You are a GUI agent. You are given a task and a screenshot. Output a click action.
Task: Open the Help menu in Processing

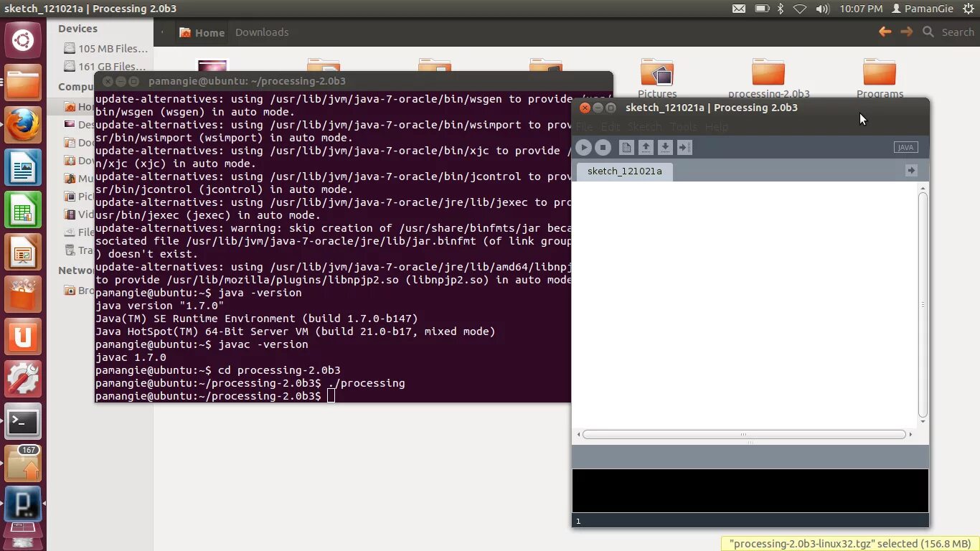click(717, 126)
